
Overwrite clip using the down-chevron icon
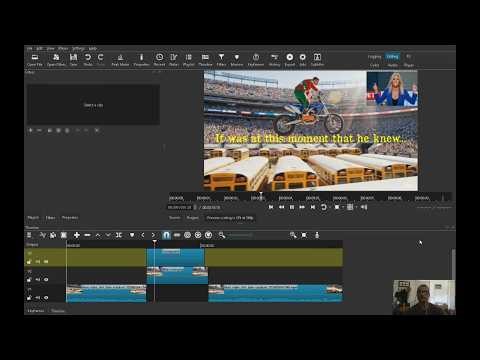click(x=108, y=235)
